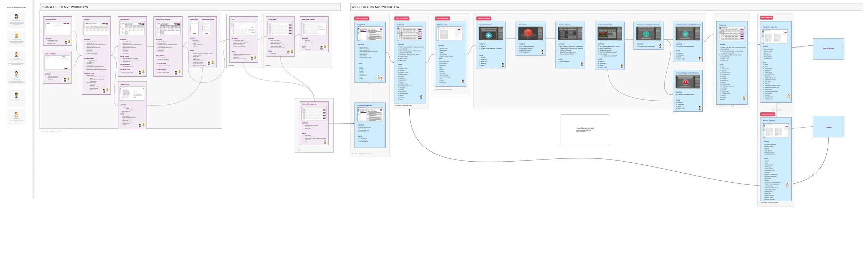
Task: Select the Demand Manager actor avatar
Action: click(x=16, y=36)
